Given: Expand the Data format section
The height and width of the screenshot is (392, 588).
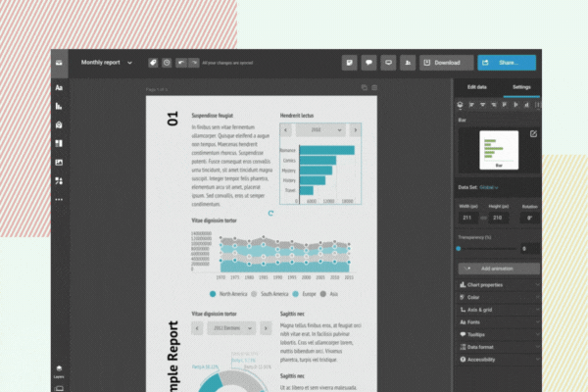Looking at the screenshot, I should [x=499, y=347].
